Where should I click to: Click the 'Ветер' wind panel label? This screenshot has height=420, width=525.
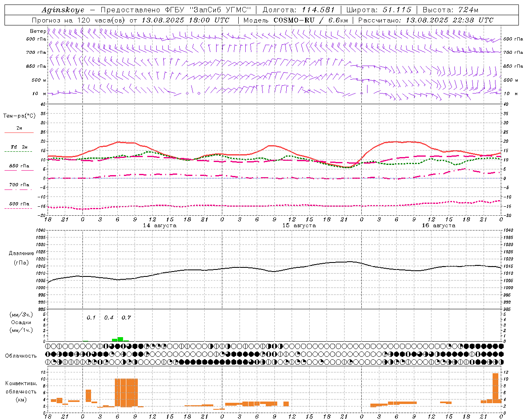38,31
